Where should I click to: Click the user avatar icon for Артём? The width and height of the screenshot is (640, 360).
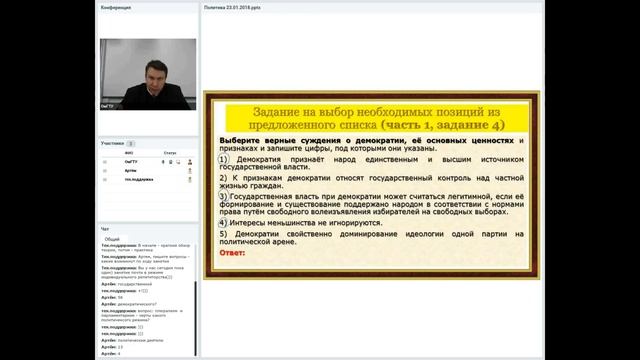pos(190,171)
